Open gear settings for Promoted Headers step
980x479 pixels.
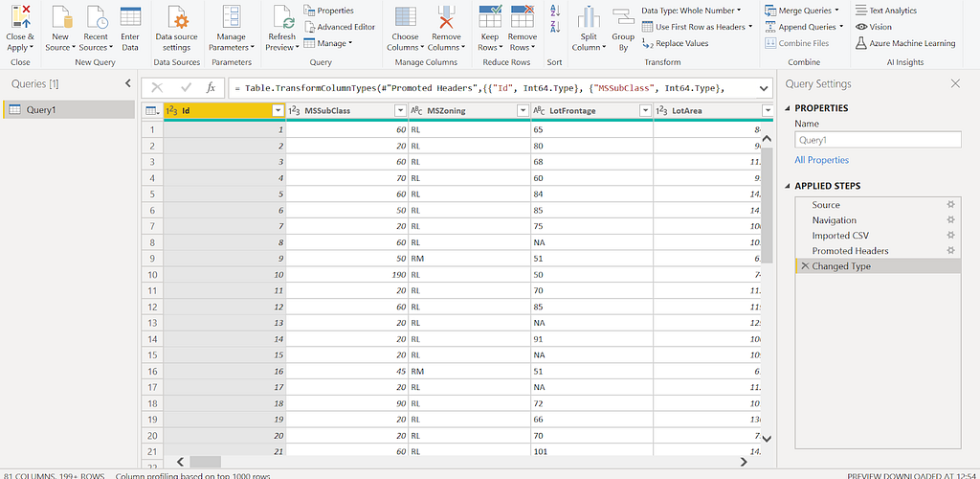pos(950,251)
